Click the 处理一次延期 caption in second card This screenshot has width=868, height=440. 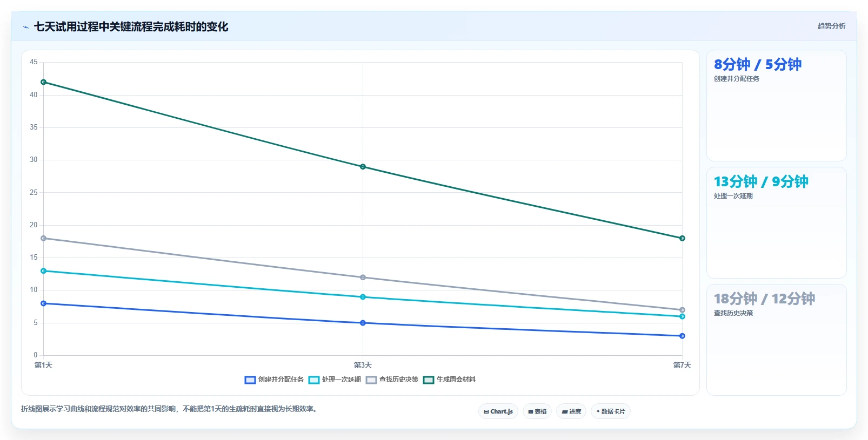coord(733,196)
